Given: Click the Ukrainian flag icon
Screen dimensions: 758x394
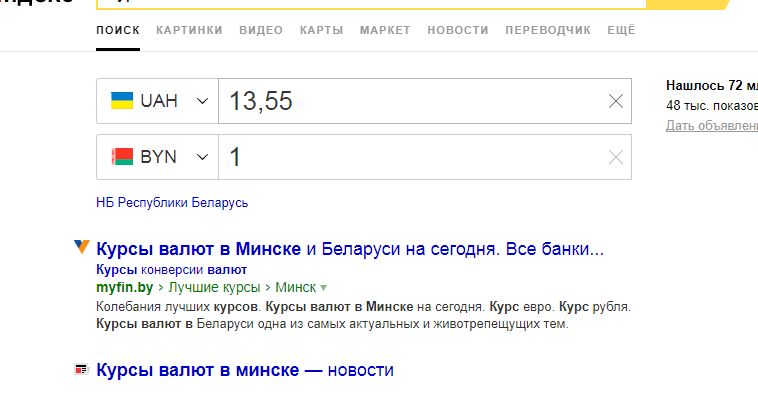Looking at the screenshot, I should 122,101.
